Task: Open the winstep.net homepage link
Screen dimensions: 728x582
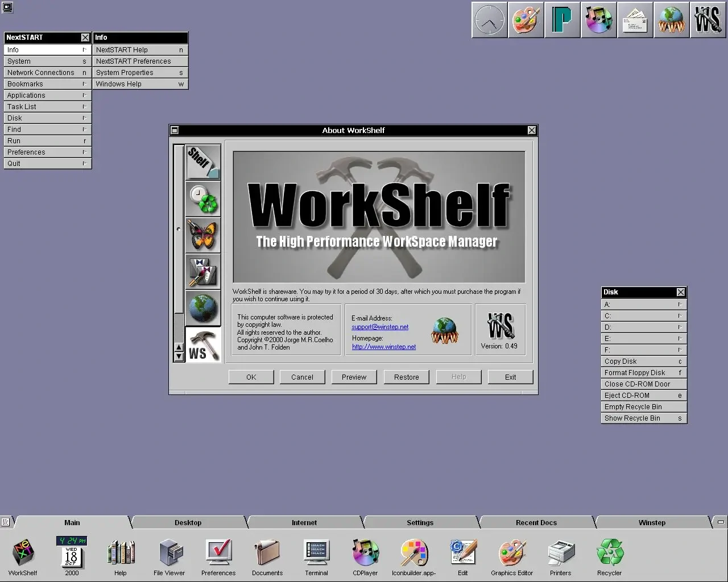Action: coord(384,347)
